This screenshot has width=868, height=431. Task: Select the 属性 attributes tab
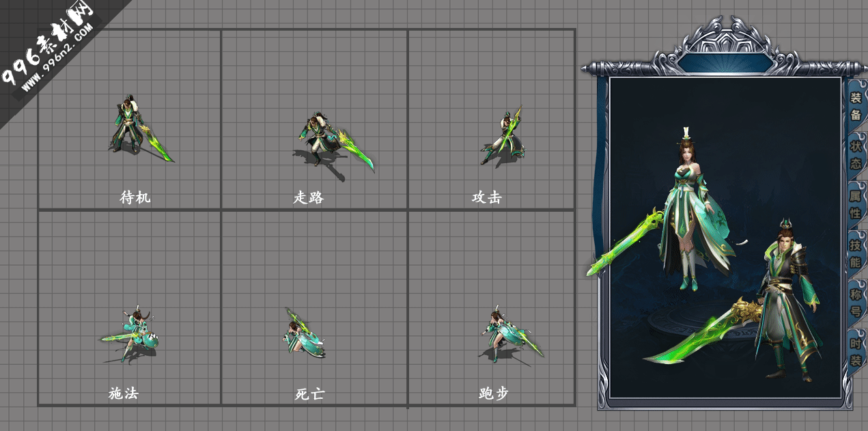click(856, 204)
